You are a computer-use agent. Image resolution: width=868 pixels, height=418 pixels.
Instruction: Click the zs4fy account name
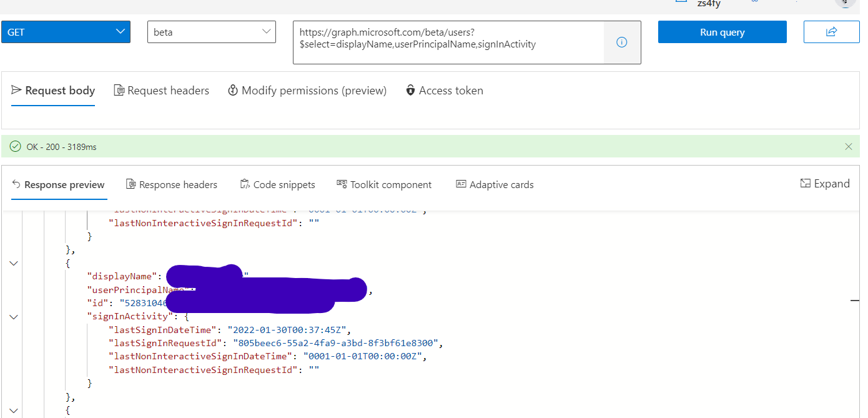point(708,4)
